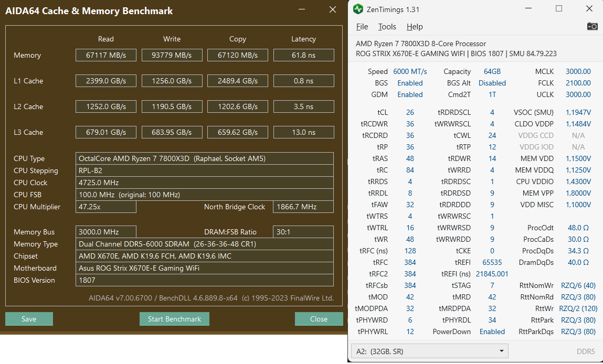Close the ZenTimings window
Viewport: 603px width, 364px height.
tap(589, 8)
